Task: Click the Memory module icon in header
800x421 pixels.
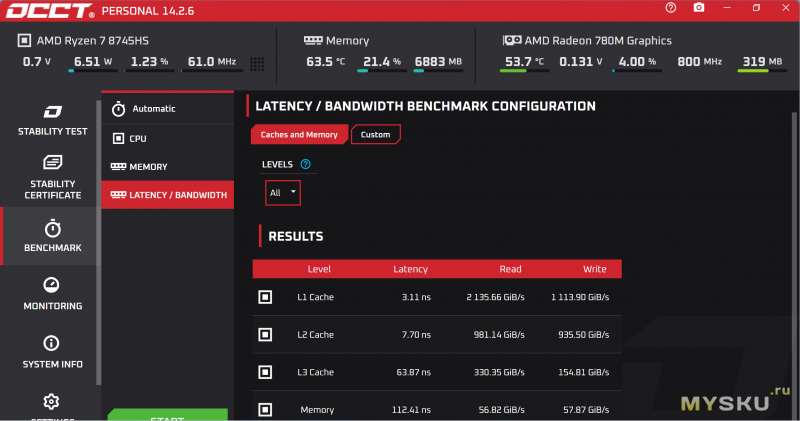Action: 313,40
